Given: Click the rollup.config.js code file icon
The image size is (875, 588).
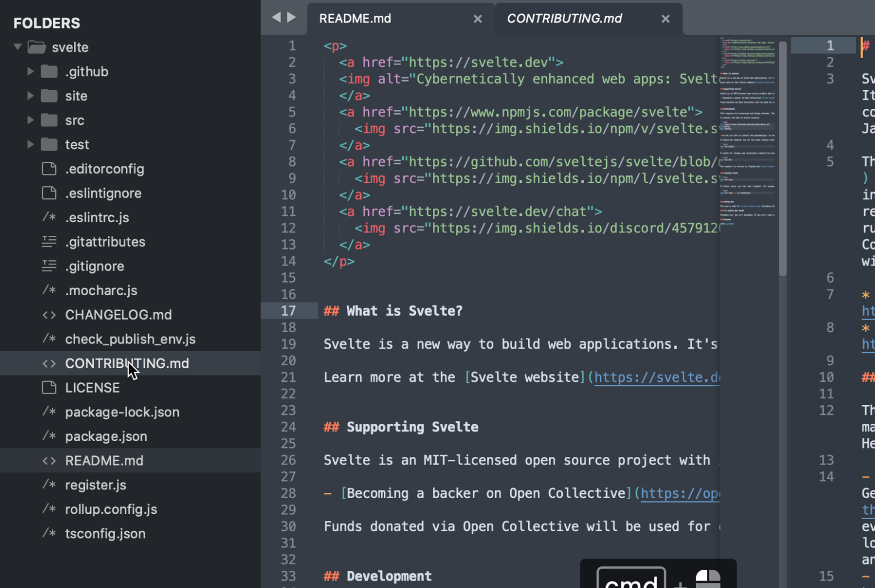Looking at the screenshot, I should click(50, 509).
